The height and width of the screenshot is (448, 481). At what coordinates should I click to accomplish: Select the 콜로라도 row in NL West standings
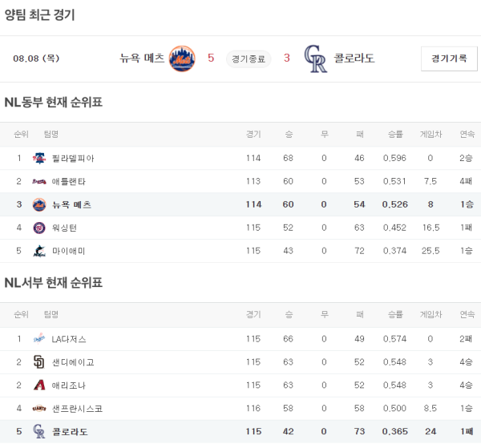pos(240,432)
